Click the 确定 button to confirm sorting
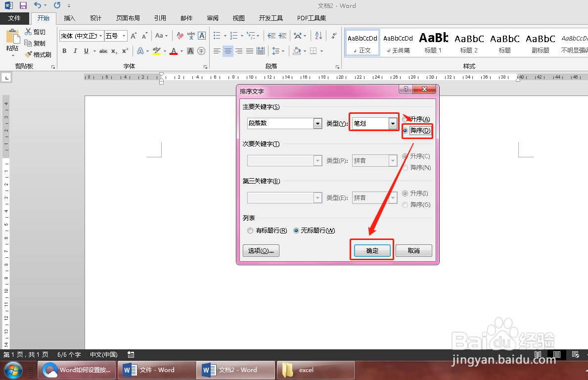This screenshot has height=380, width=588. tap(371, 250)
